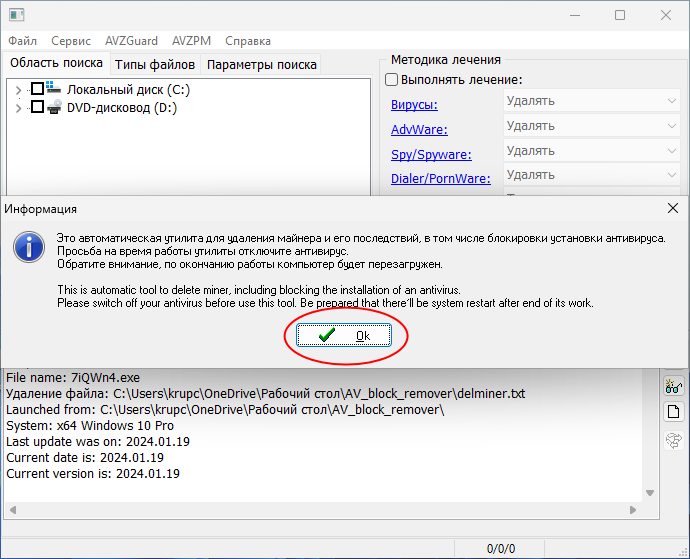The image size is (690, 559).
Task: Click the 'File name: 7iQWn4.exe' log line
Action: click(73, 378)
